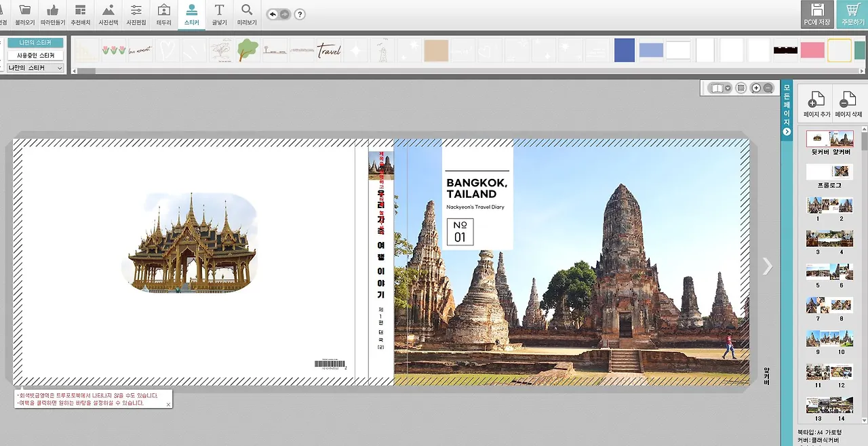Open the 미리보기 preview magnifier tool
This screenshot has width=868, height=446.
pyautogui.click(x=247, y=14)
